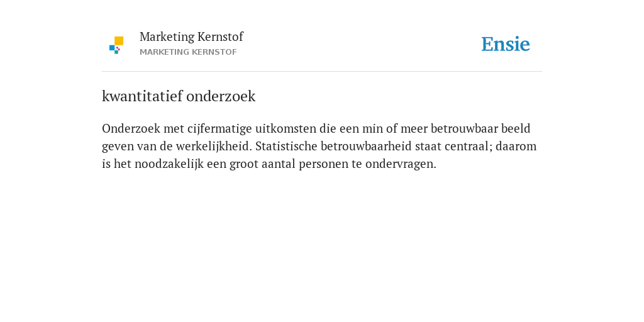The image size is (644, 322).
Task: Click the word Statistische in the paragraph
Action: [x=286, y=146]
